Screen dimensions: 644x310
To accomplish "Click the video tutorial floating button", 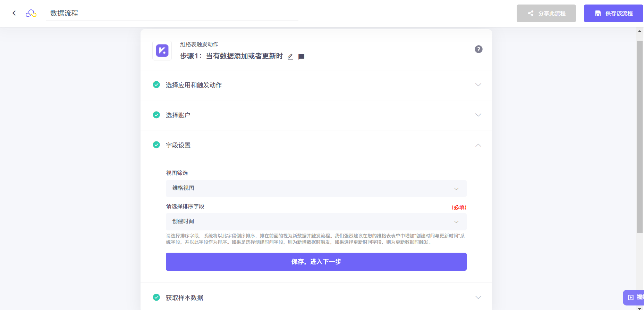I will (634, 297).
